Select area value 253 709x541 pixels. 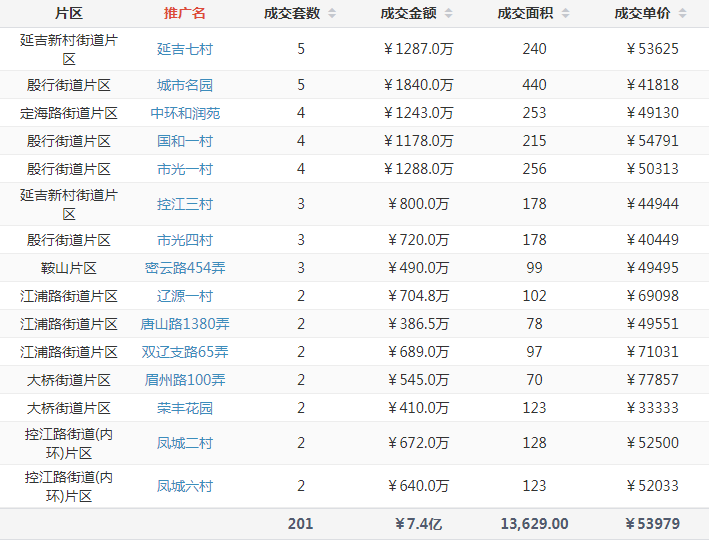[x=534, y=113]
